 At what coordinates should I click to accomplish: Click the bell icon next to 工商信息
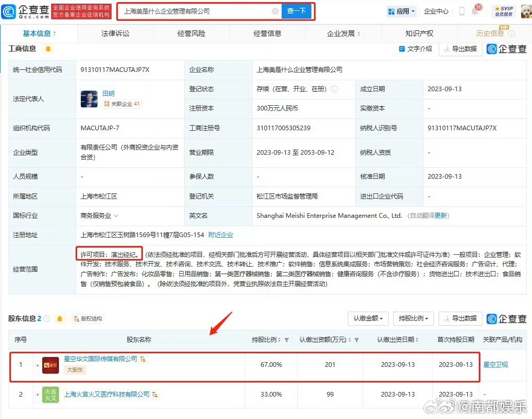click(48, 49)
